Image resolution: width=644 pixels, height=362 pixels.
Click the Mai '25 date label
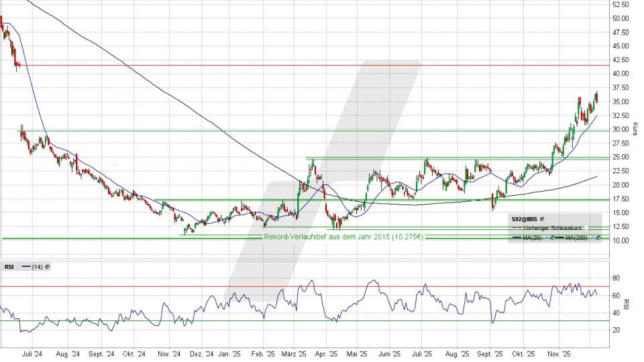[357, 354]
